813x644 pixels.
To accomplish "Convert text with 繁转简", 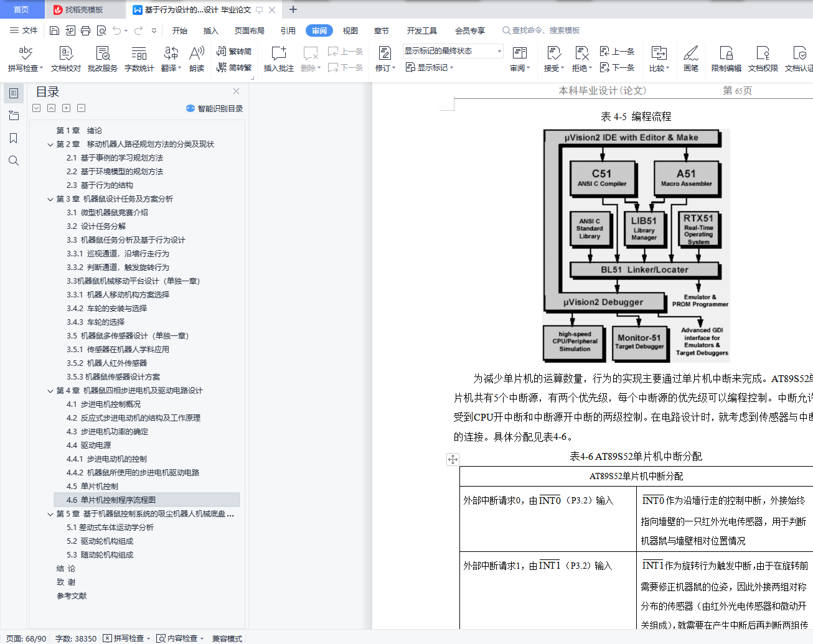I will point(234,52).
